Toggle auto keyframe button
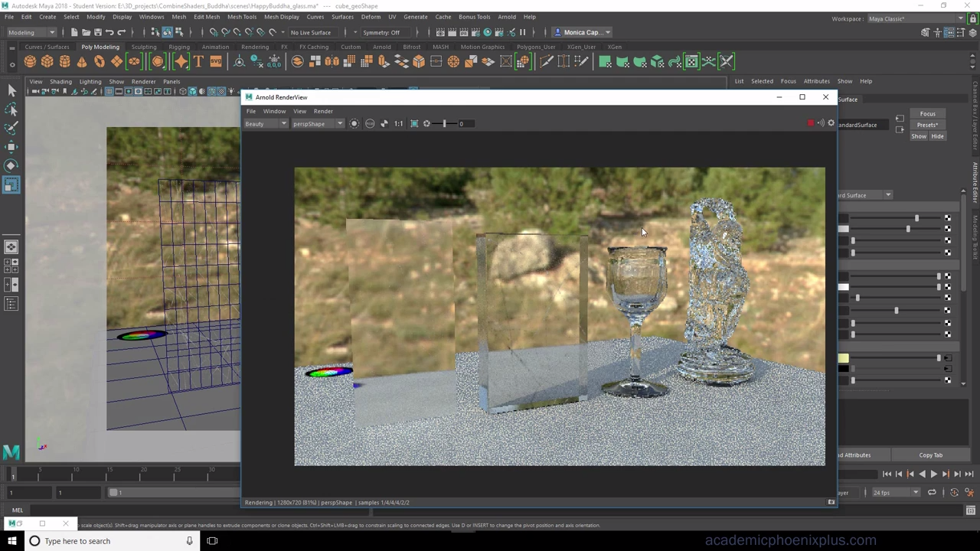This screenshot has width=980, height=551. tap(954, 493)
